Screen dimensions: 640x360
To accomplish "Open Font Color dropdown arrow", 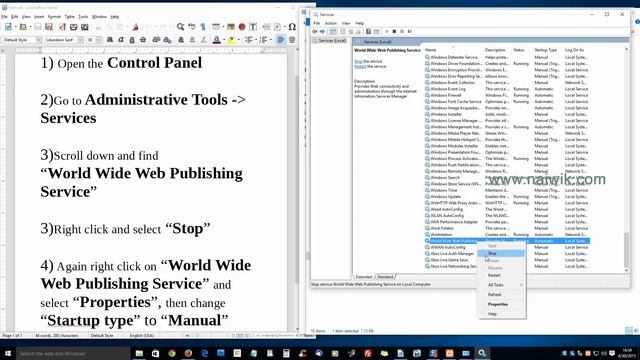I will click(x=223, y=40).
